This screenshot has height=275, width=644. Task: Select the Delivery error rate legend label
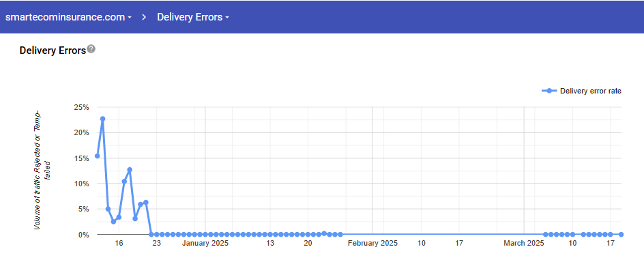pyautogui.click(x=590, y=91)
